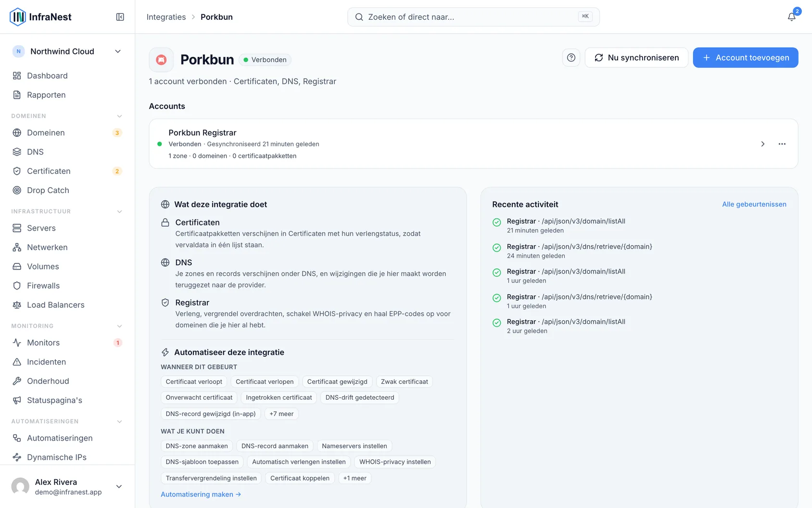Select the DNS-zone aanmaken action chip

click(197, 446)
